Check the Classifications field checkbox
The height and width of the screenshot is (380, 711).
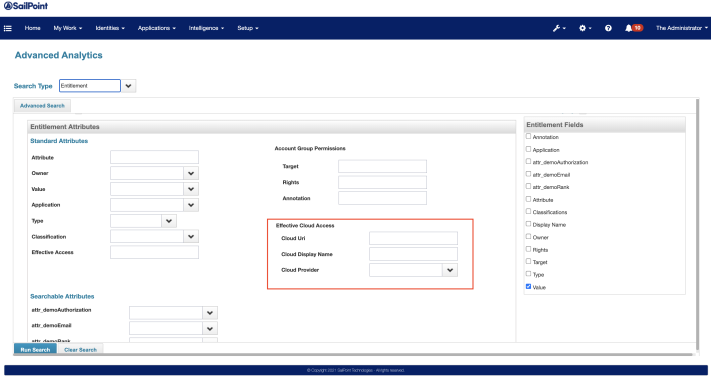528,211
